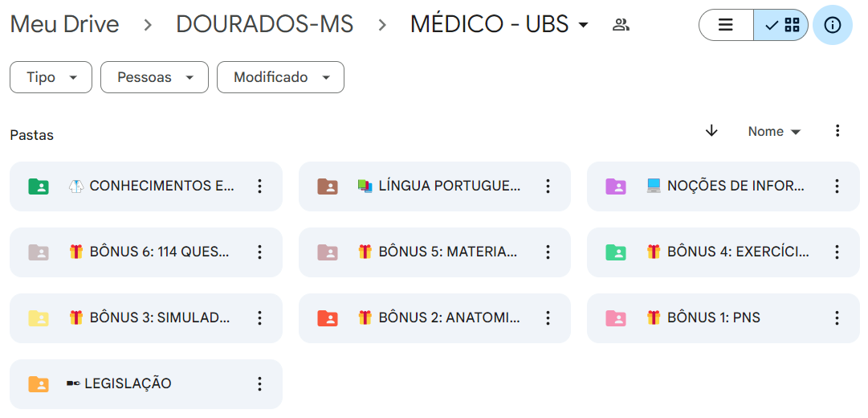868x418 pixels.
Task: Open the Nome sort dropdown
Action: (x=774, y=132)
